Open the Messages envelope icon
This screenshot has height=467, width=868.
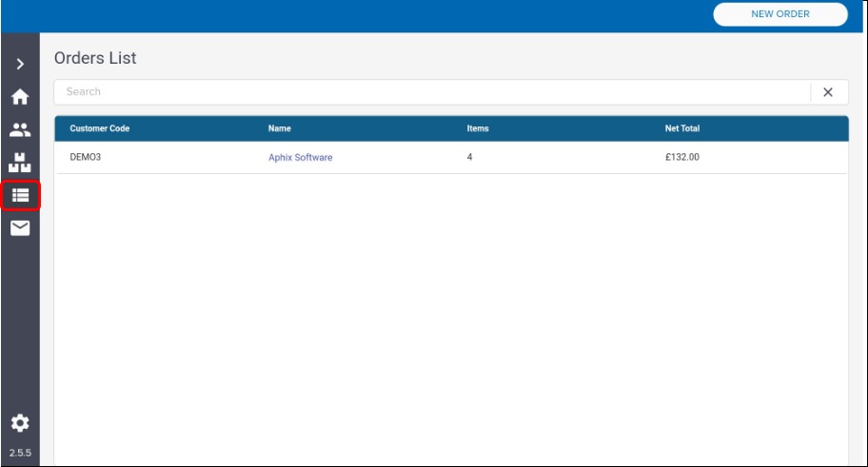click(20, 228)
